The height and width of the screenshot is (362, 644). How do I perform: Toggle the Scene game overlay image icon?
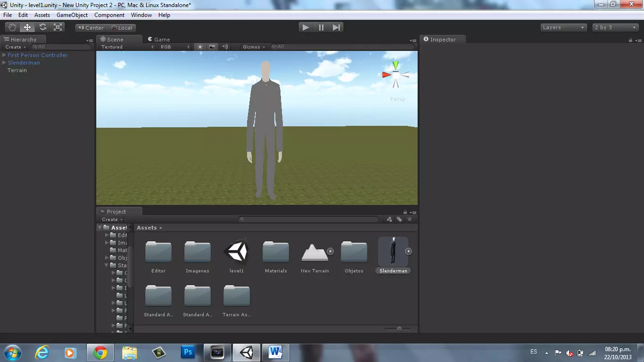click(212, 47)
